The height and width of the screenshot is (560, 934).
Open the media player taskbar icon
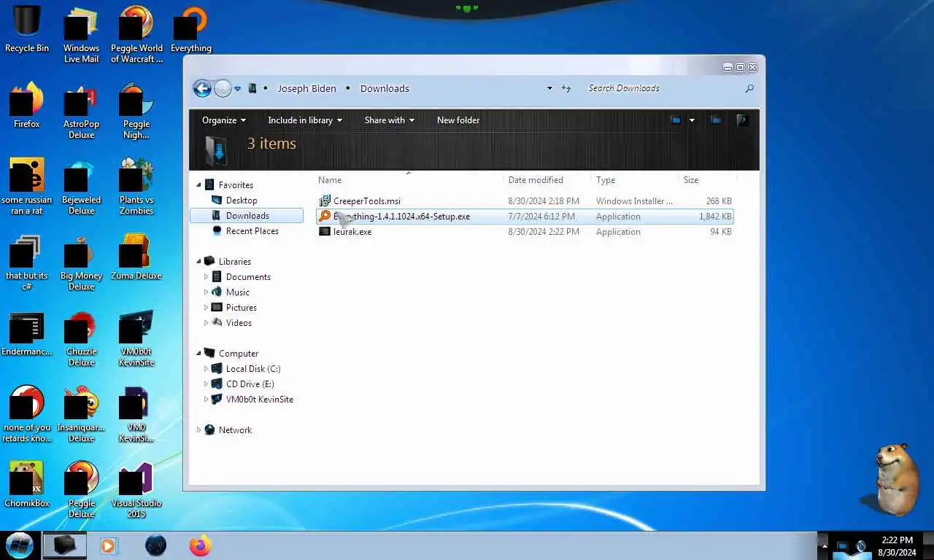coord(109,545)
